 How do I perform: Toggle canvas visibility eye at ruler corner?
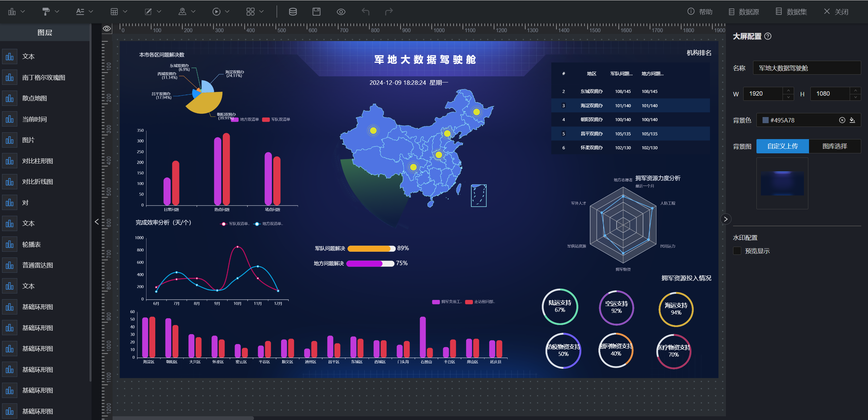pos(107,28)
